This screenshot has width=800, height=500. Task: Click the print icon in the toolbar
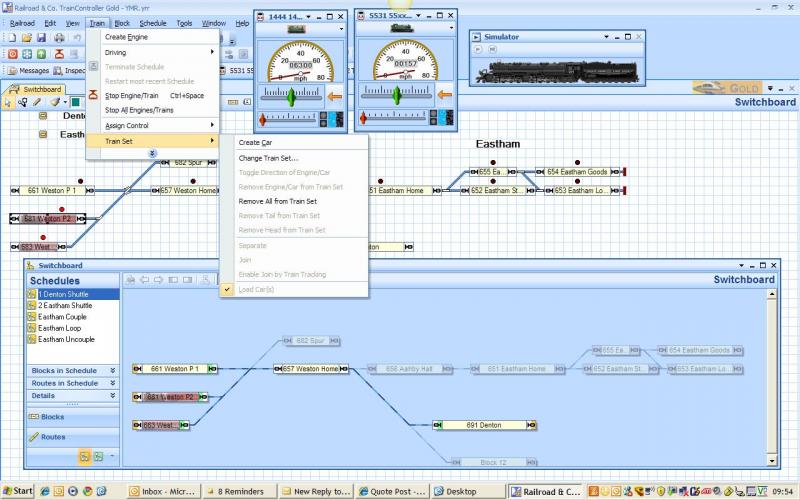tap(61, 37)
